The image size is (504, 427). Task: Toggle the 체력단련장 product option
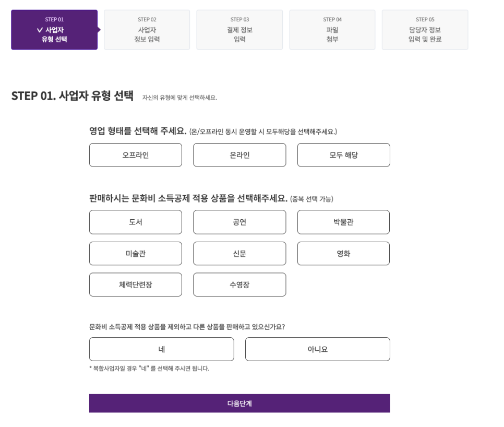(x=136, y=284)
